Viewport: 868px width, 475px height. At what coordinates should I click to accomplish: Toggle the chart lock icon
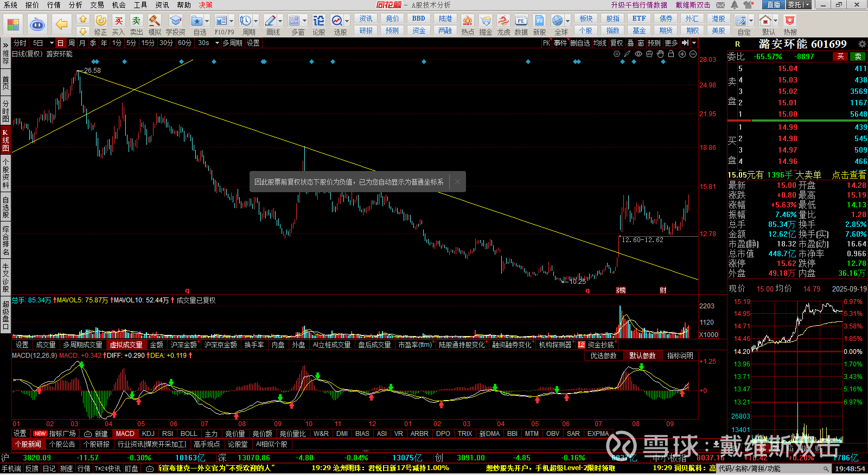671,54
